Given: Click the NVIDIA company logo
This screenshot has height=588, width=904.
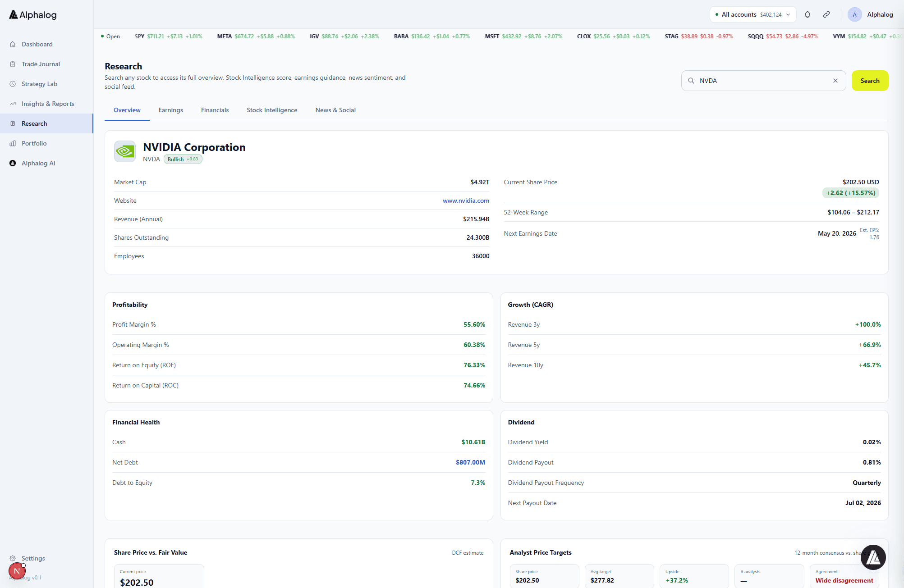Looking at the screenshot, I should click(x=125, y=151).
